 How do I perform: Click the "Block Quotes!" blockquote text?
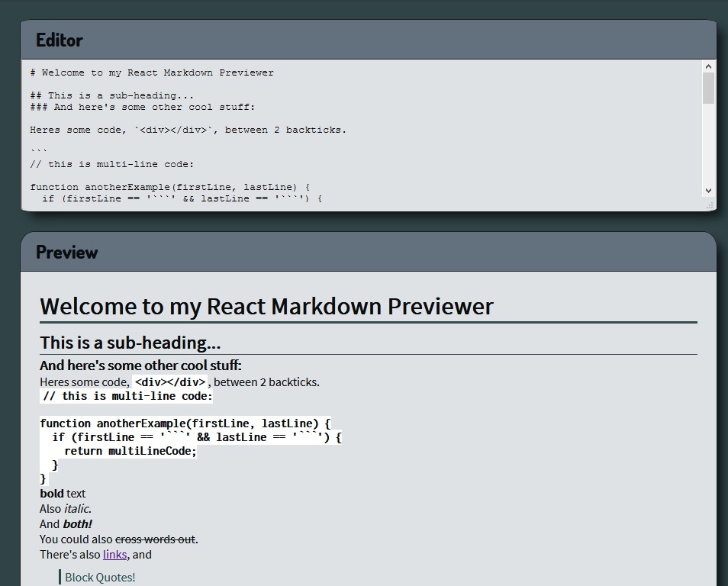[x=100, y=578]
